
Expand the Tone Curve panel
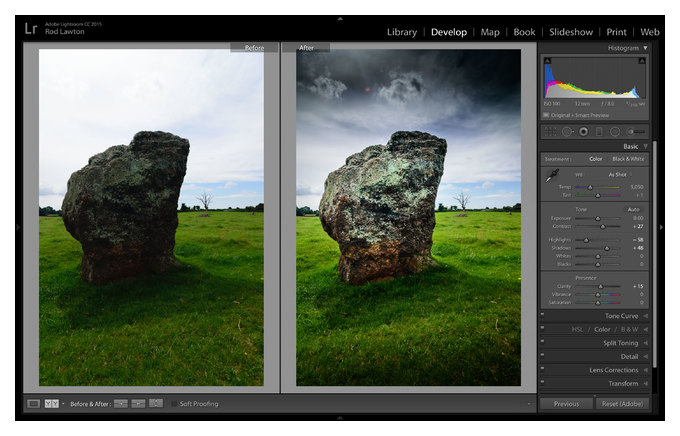point(645,316)
